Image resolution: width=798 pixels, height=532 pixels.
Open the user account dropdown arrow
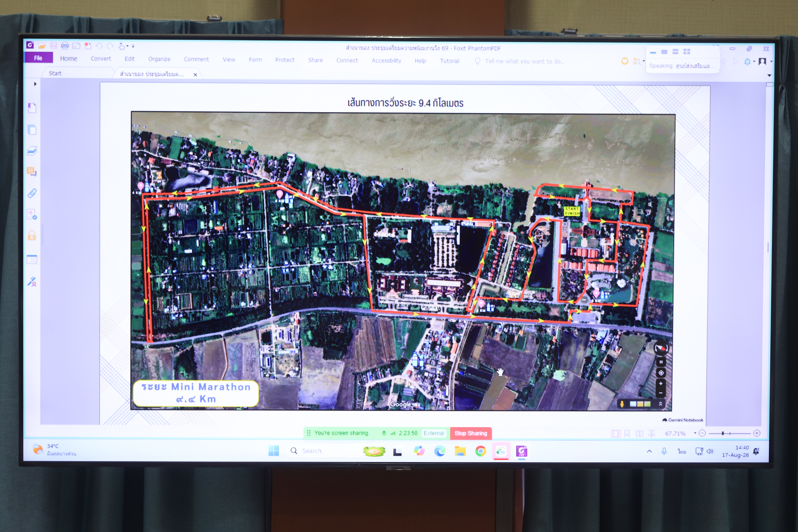[771, 62]
